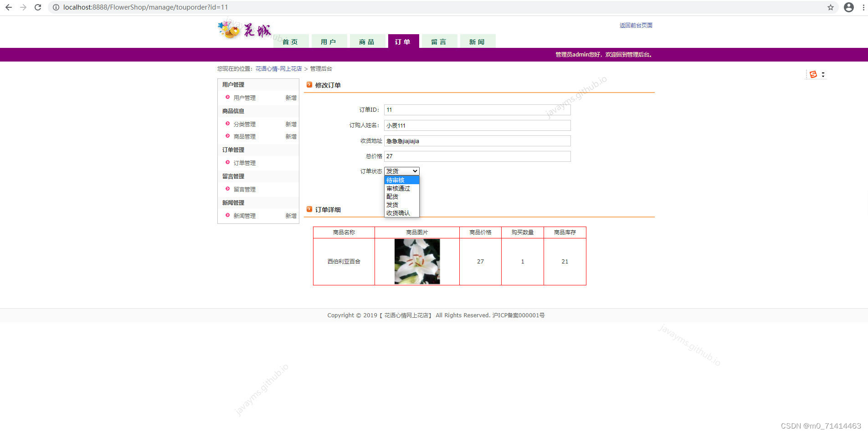868x434 pixels.
Task: Open 分类管理 in the sidebar
Action: 245,124
